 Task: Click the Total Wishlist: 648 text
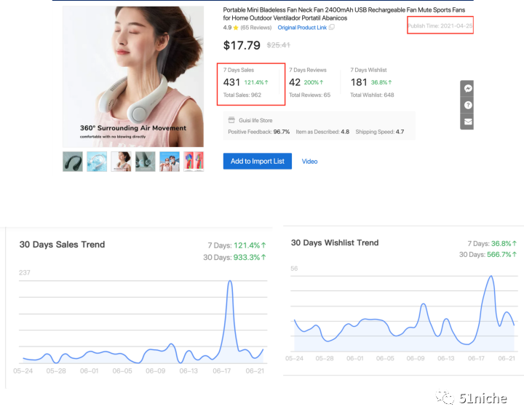click(x=372, y=95)
